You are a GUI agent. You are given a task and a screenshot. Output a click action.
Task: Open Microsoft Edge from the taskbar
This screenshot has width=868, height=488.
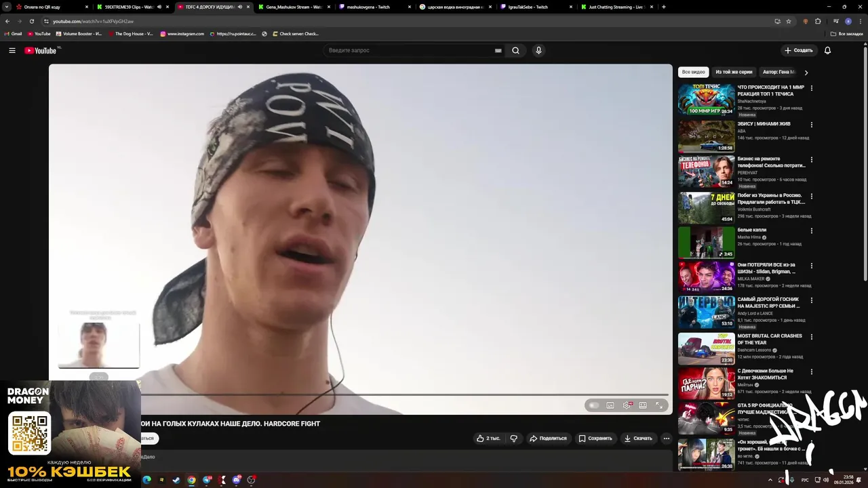coord(146,480)
